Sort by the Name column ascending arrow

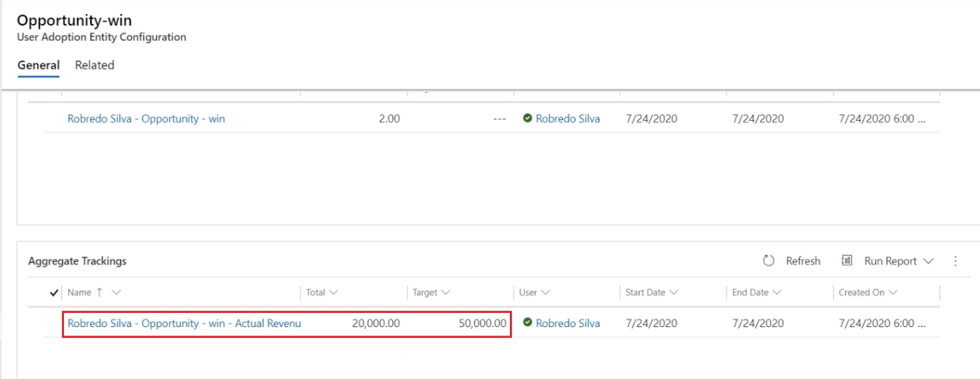[99, 292]
